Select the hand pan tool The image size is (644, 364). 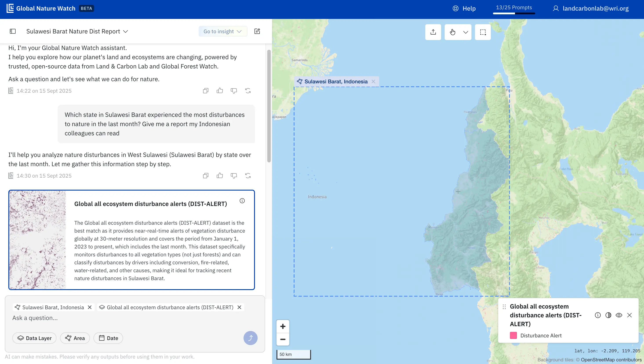(453, 32)
